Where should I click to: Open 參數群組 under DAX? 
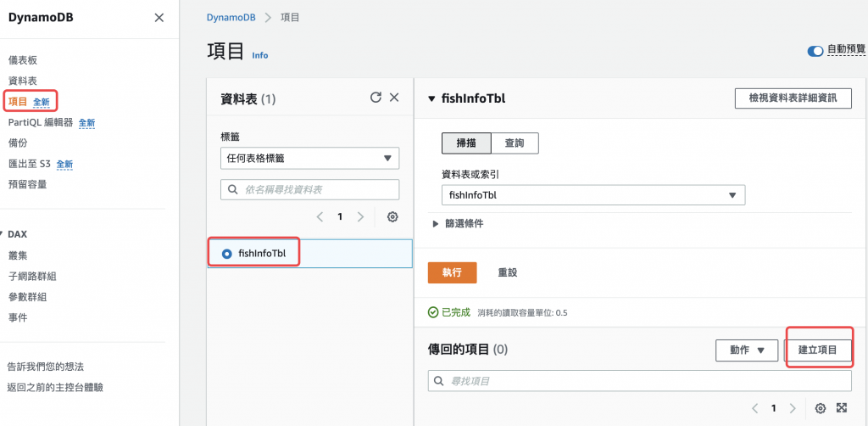(27, 297)
